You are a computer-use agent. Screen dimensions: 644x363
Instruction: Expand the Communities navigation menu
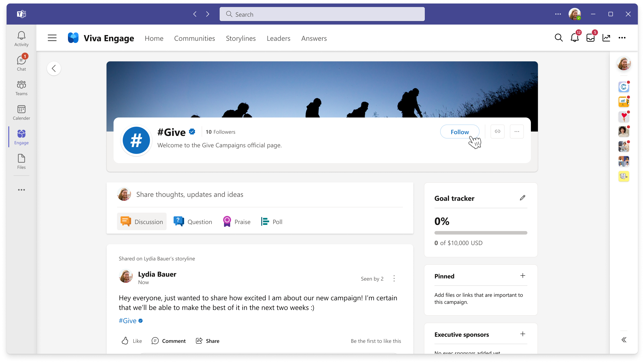pyautogui.click(x=195, y=38)
